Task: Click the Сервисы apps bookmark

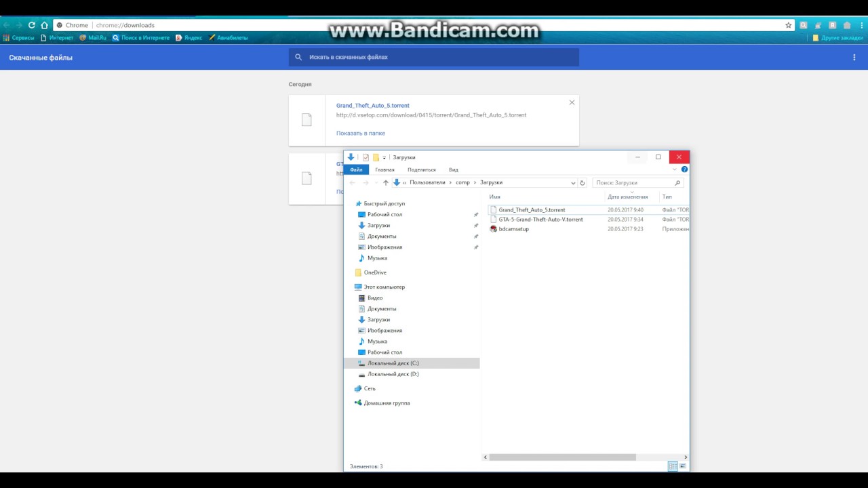Action: tap(19, 38)
